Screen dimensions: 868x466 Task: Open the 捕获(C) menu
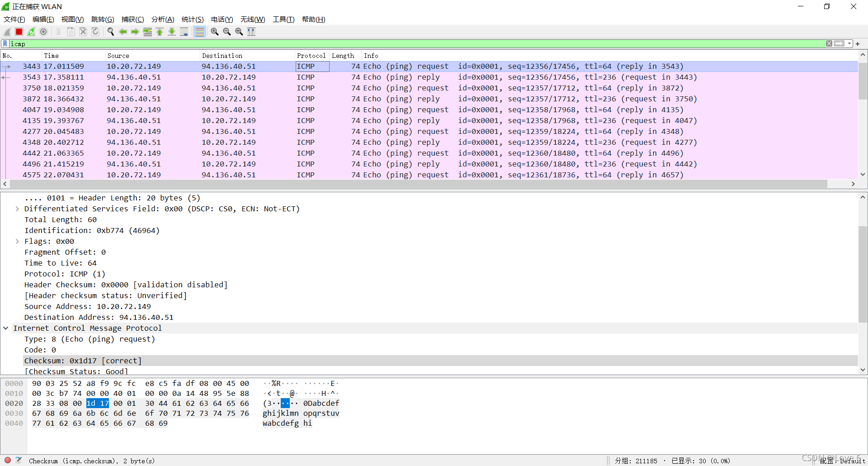click(132, 19)
